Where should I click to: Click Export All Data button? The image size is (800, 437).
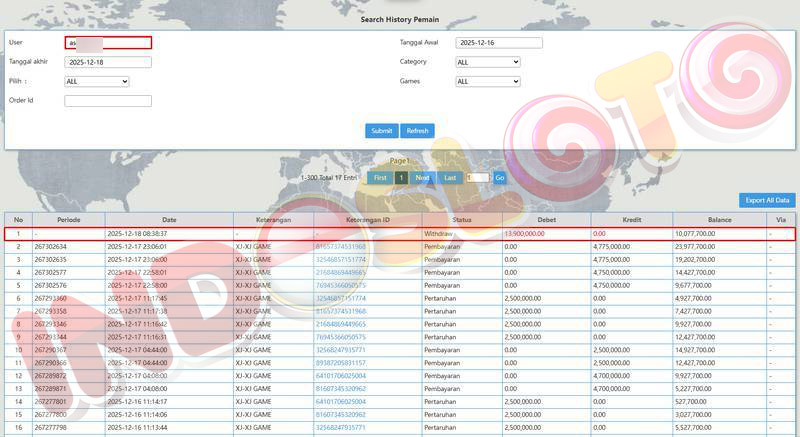click(x=767, y=200)
